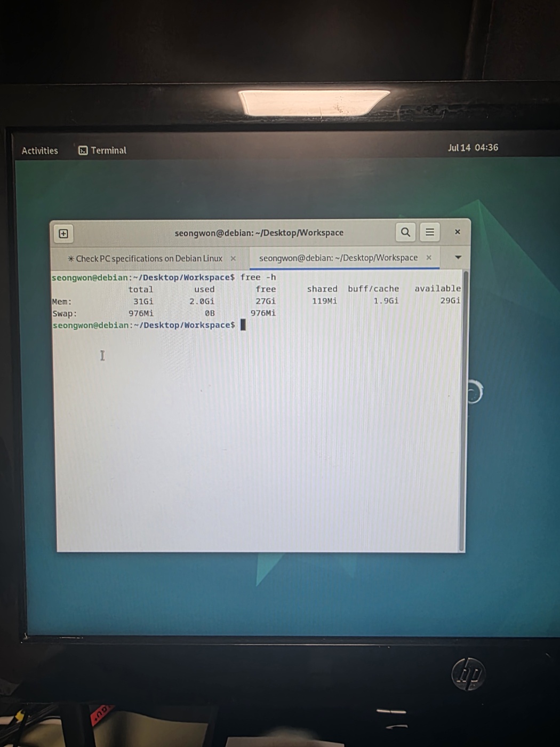Open a new terminal tab with plus icon

(x=63, y=234)
